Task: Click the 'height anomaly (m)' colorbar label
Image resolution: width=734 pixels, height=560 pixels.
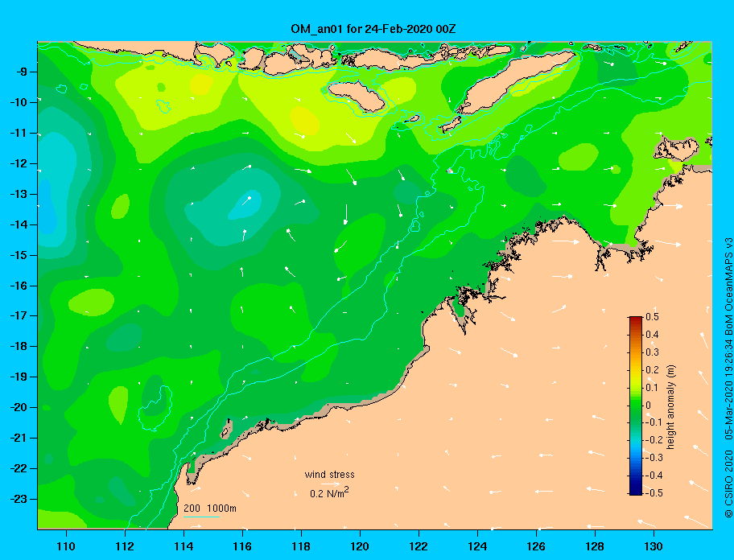Action: point(670,407)
